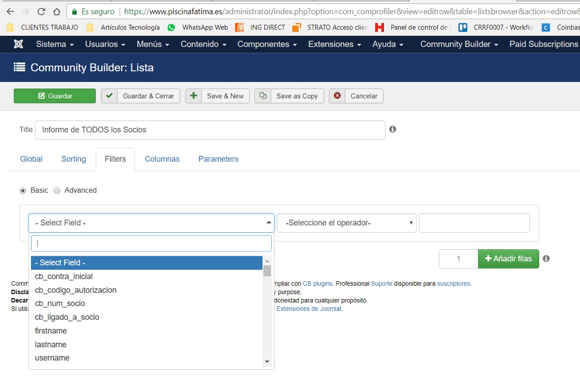580x392 pixels.
Task: Switch to the Filters tab
Action: pyautogui.click(x=115, y=159)
